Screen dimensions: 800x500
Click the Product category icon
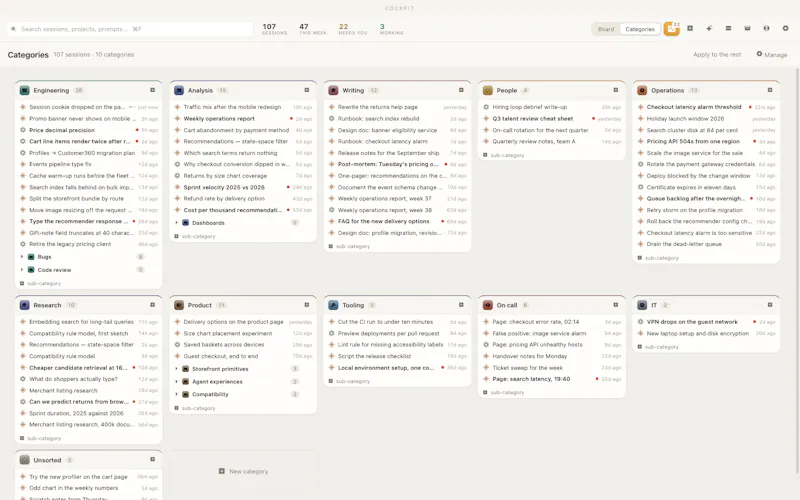click(179, 305)
